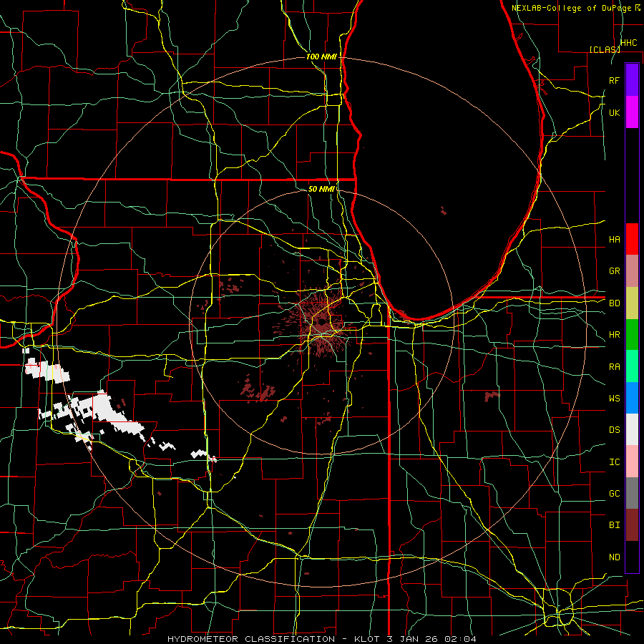644x644 pixels.
Task: Click the DS legend label
Action: (615, 430)
